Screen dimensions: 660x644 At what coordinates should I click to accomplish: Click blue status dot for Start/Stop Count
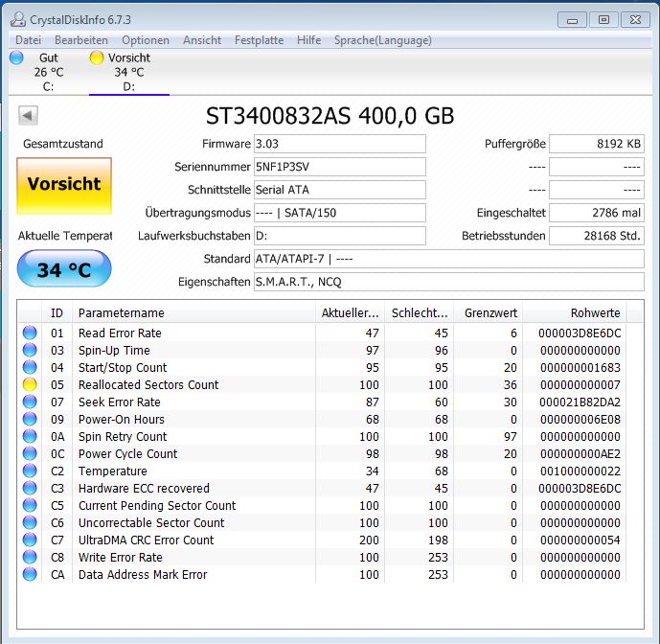pyautogui.click(x=30, y=367)
